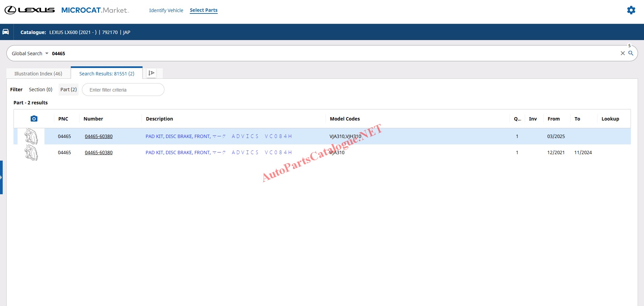
Task: Open the Select Parts page
Action: pos(204,10)
